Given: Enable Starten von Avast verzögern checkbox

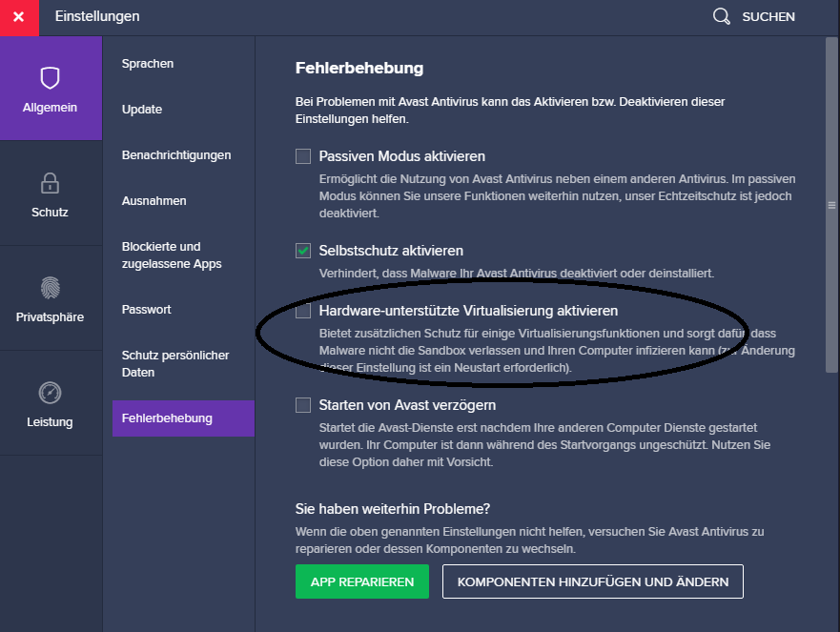Looking at the screenshot, I should pos(303,405).
